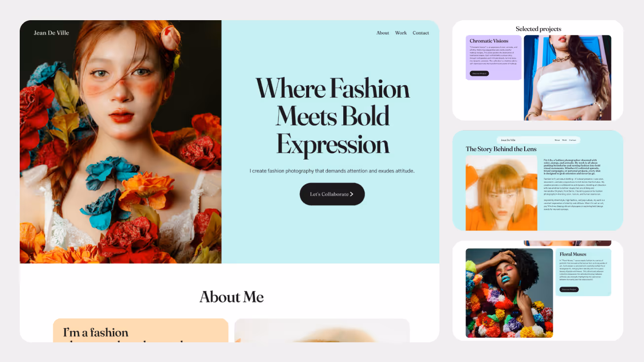Viewport: 644px width, 362px height.
Task: Open the About link in the main header
Action: pos(383,33)
